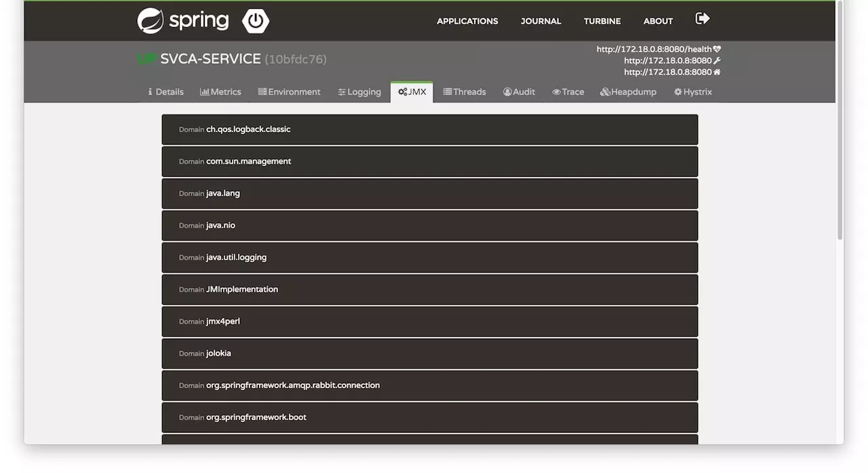Click the logout arrow icon in navbar
Viewport: 868px width, 473px height.
[703, 18]
